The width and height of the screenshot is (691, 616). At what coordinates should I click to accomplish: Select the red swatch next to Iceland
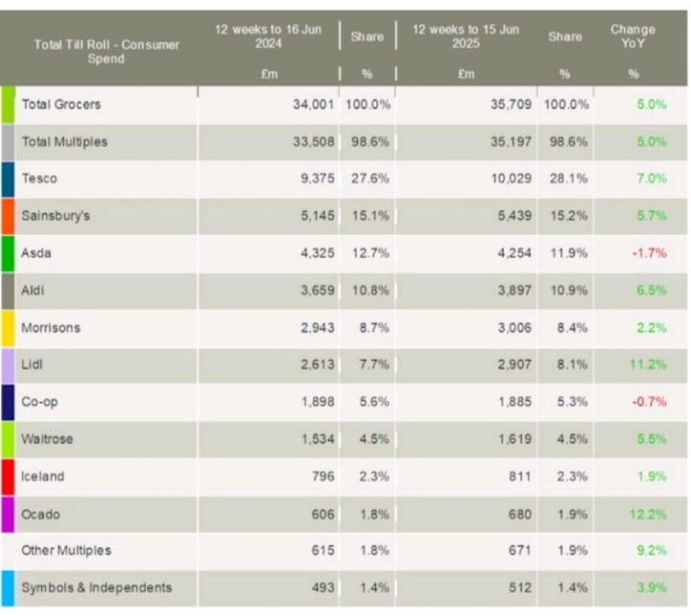[x=8, y=477]
